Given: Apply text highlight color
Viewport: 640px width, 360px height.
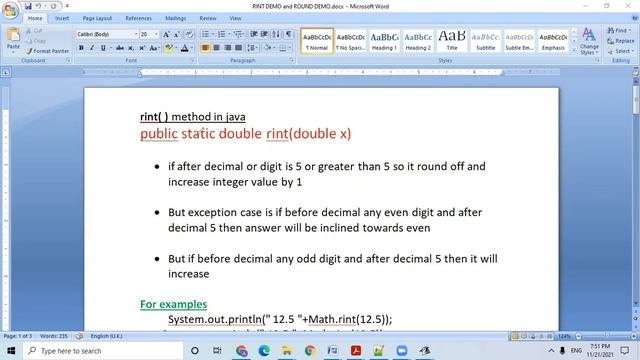Looking at the screenshot, I should point(168,48).
